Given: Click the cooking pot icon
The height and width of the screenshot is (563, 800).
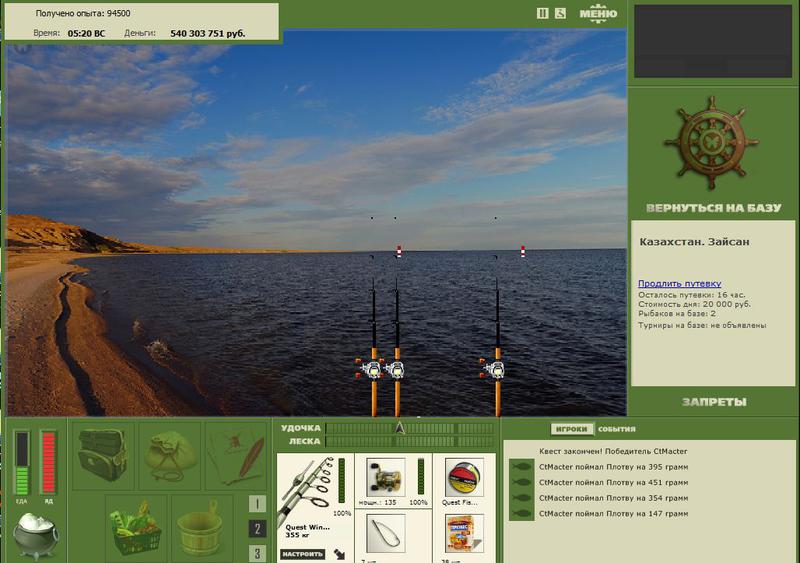Looking at the screenshot, I should (35, 535).
